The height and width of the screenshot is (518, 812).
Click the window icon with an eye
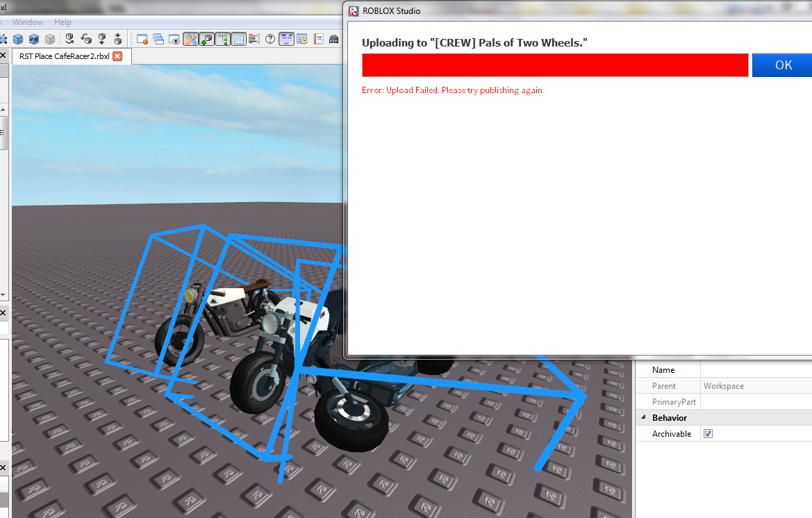point(174,40)
